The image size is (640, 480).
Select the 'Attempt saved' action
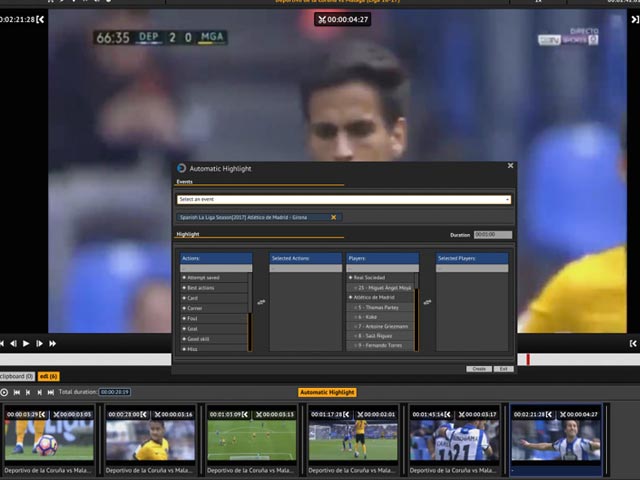pos(214,278)
